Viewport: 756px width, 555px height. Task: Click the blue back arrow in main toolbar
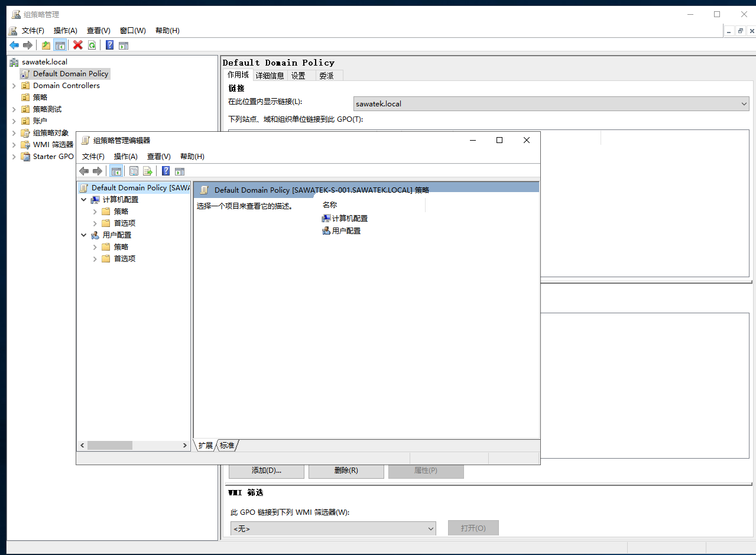coord(14,45)
